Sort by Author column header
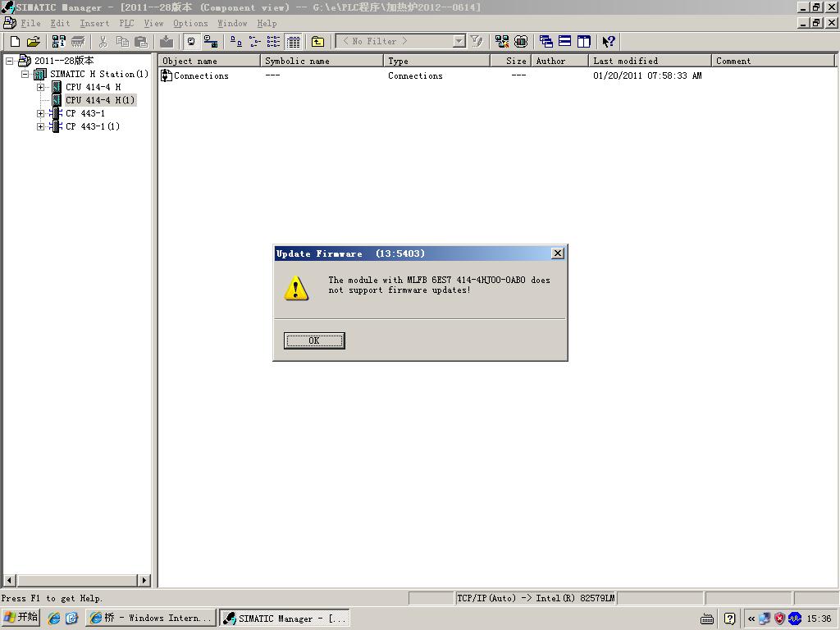The image size is (840, 630). coord(559,61)
